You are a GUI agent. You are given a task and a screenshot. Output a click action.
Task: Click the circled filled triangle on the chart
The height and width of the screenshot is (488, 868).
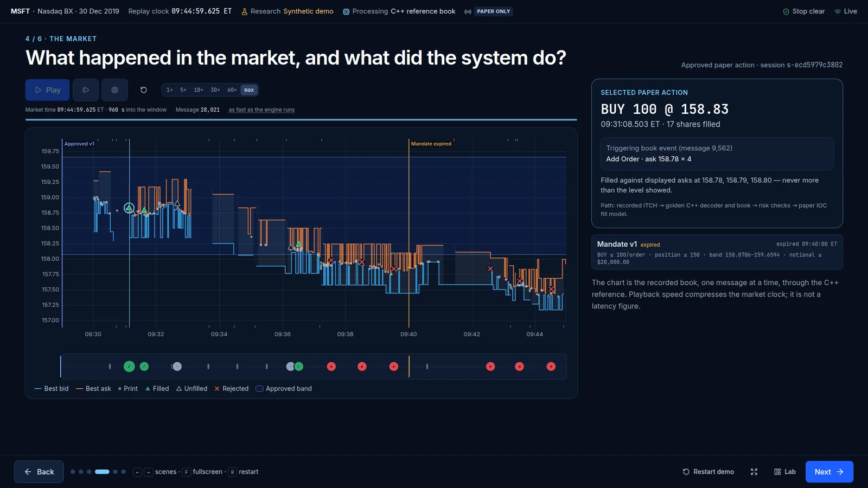[x=129, y=208]
